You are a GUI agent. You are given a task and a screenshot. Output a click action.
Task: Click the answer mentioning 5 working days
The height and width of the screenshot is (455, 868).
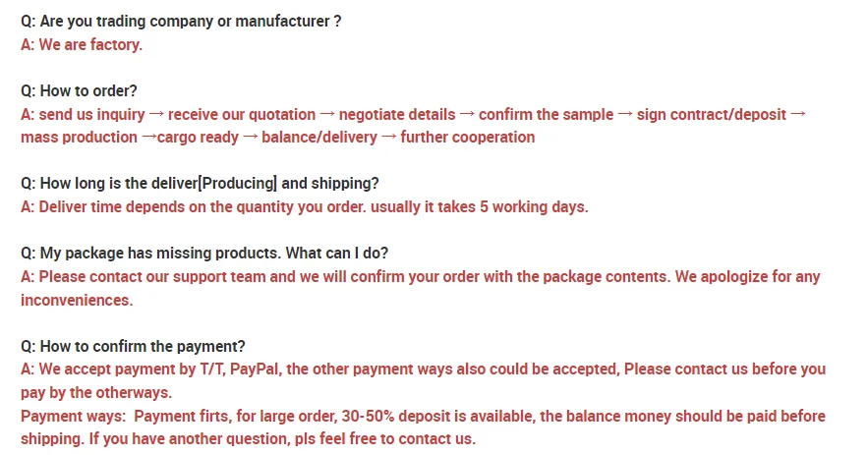coord(304,207)
